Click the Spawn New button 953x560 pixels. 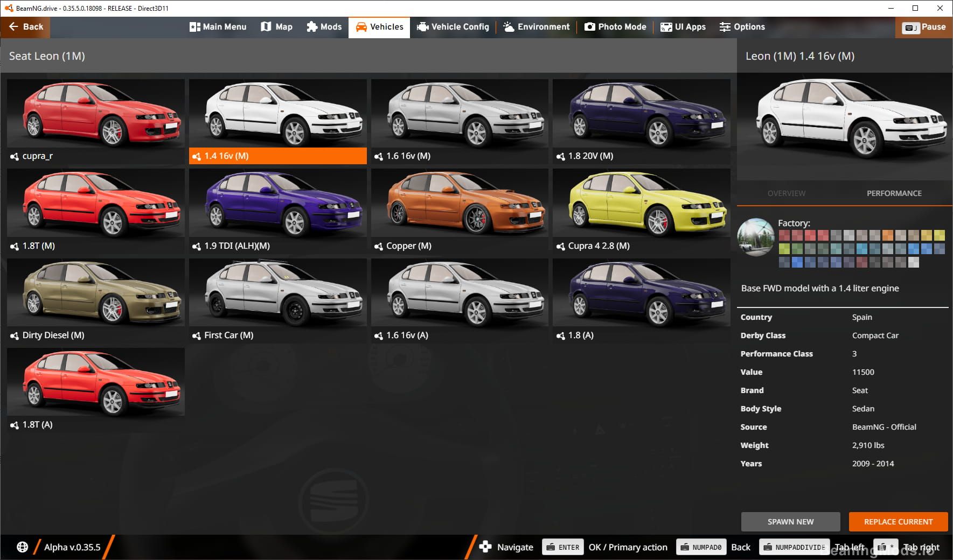tap(790, 522)
